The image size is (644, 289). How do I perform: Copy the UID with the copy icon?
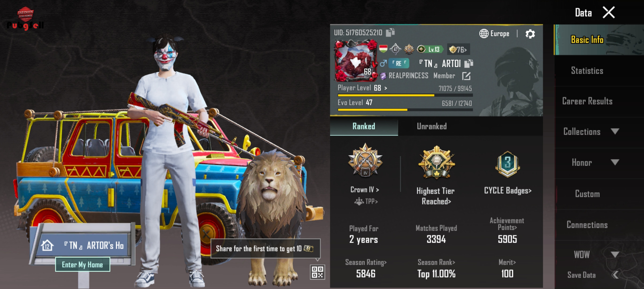click(x=390, y=32)
